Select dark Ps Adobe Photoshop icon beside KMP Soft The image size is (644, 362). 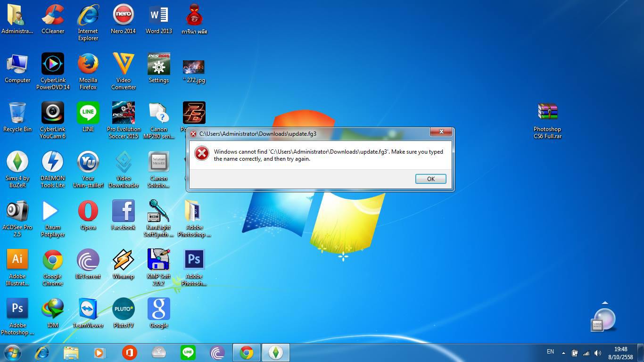(x=194, y=268)
